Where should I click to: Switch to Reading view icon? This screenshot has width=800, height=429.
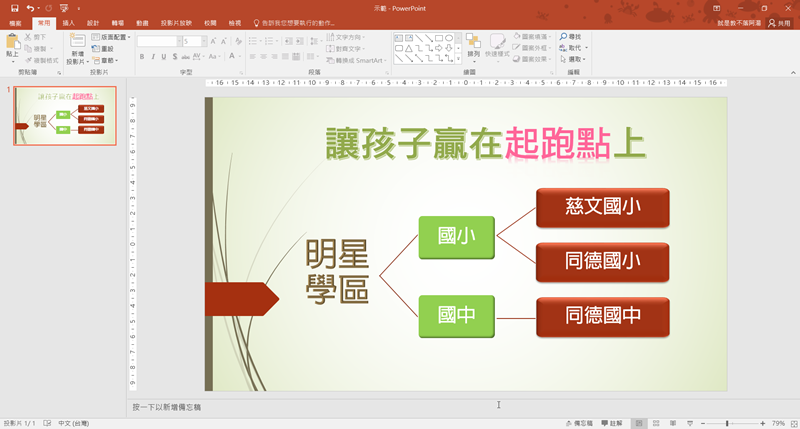[x=673, y=423]
